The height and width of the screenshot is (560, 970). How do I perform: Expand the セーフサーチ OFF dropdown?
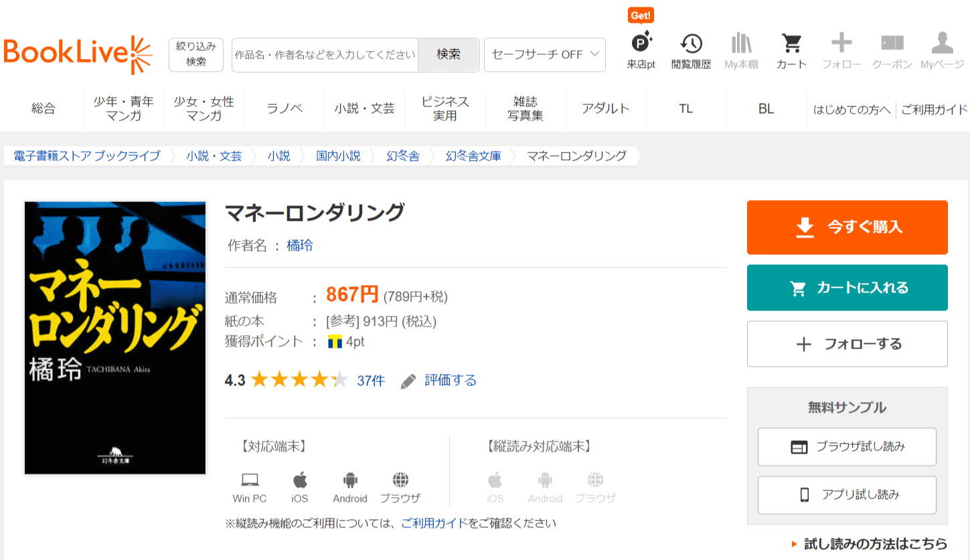(x=544, y=55)
